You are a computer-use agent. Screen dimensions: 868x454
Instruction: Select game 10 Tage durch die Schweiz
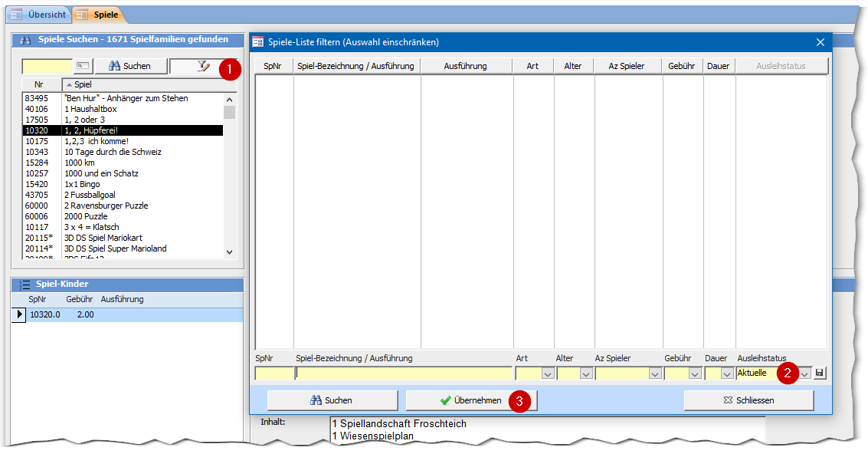click(x=113, y=152)
